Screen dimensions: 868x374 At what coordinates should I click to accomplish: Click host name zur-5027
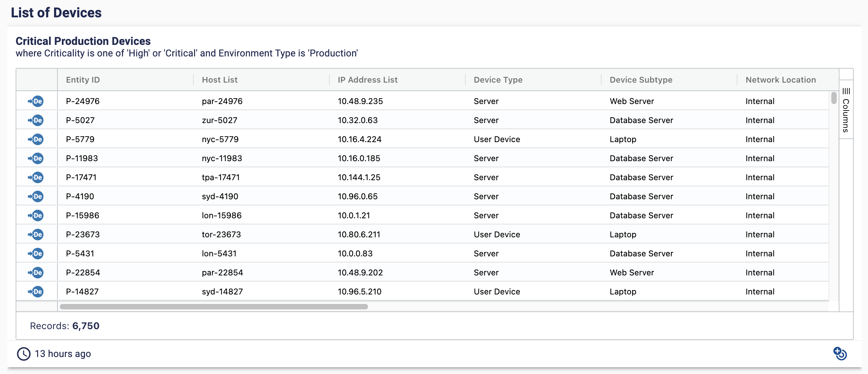pos(220,120)
